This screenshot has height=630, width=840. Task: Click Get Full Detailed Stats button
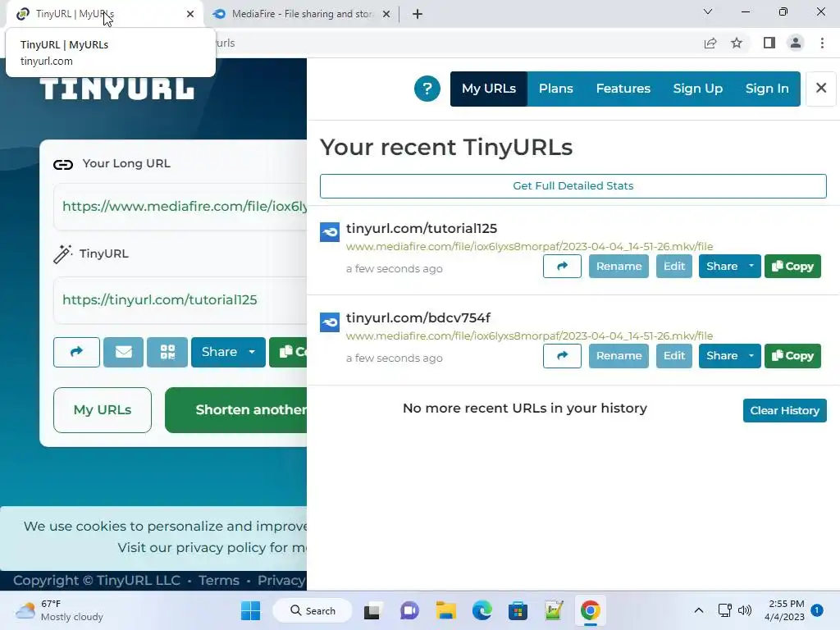coord(573,186)
